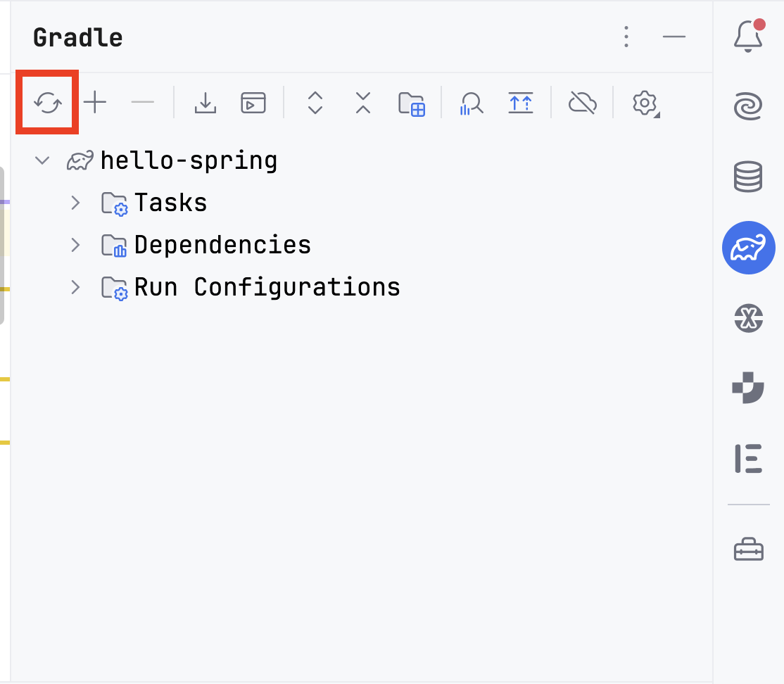This screenshot has width=784, height=684.
Task: Click the Run Configurations folder icon
Action: (115, 288)
